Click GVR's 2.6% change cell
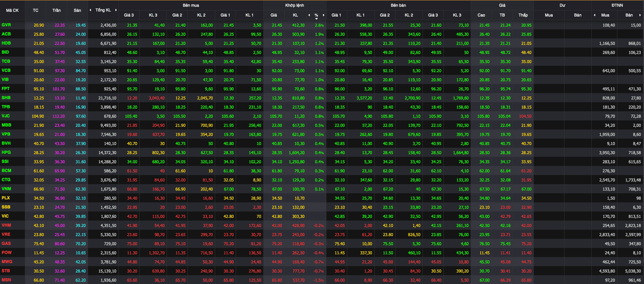The image size is (644, 284). coord(319,25)
